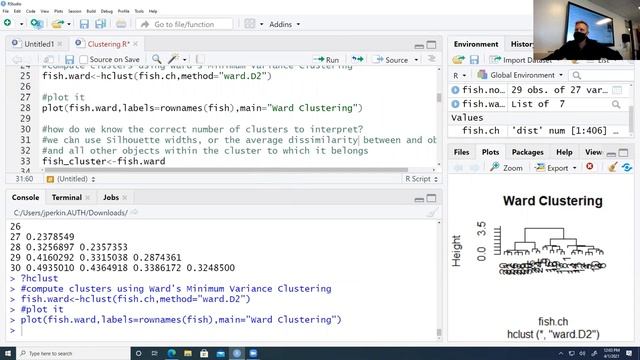The image size is (640, 360).
Task: Click the show in new window icon
Action: pos(49,60)
